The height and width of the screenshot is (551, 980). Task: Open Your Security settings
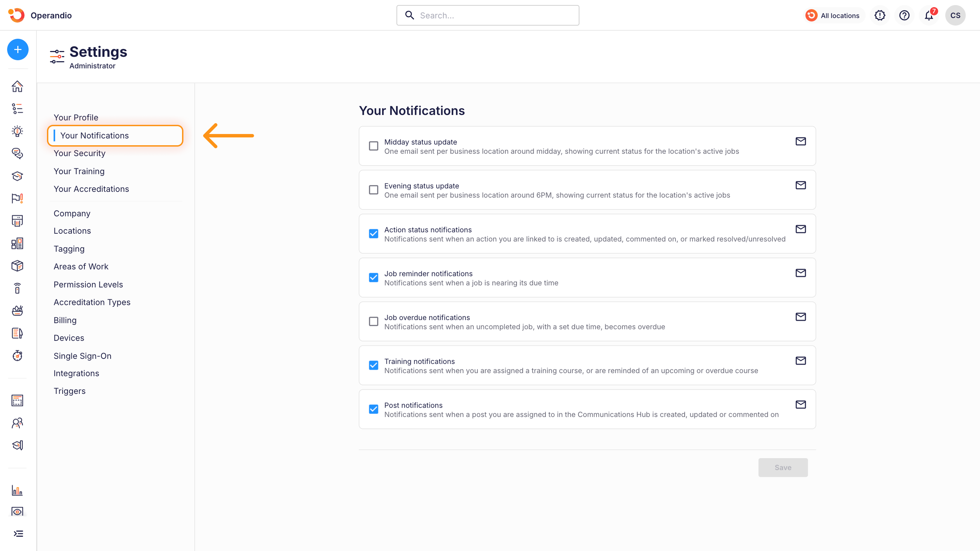point(80,153)
